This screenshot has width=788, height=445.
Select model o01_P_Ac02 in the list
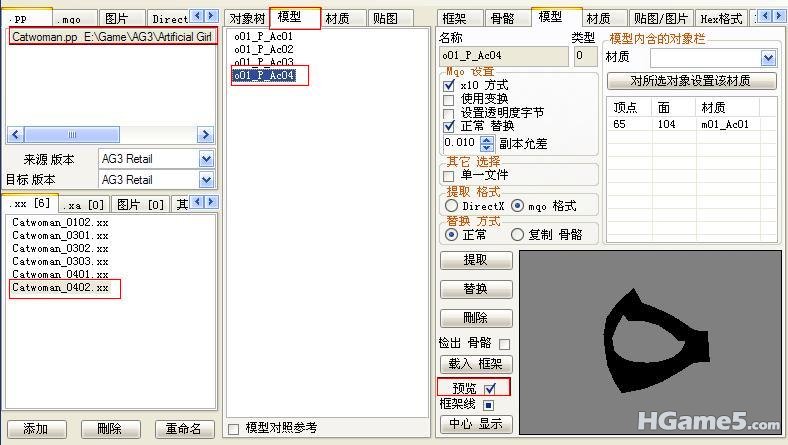pos(263,49)
